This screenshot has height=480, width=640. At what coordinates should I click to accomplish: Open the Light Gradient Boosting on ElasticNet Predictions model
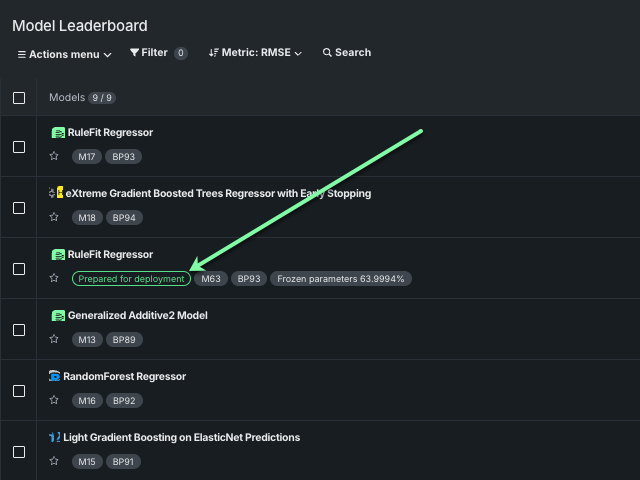[181, 437]
